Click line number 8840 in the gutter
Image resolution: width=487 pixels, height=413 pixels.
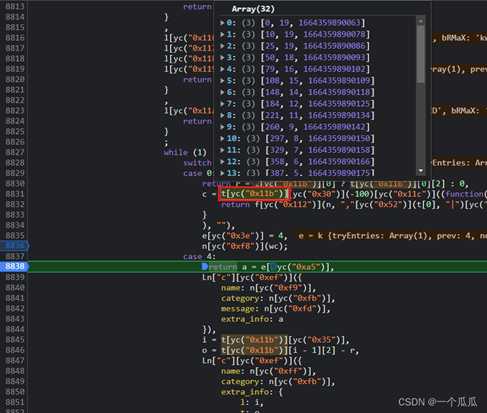15,287
